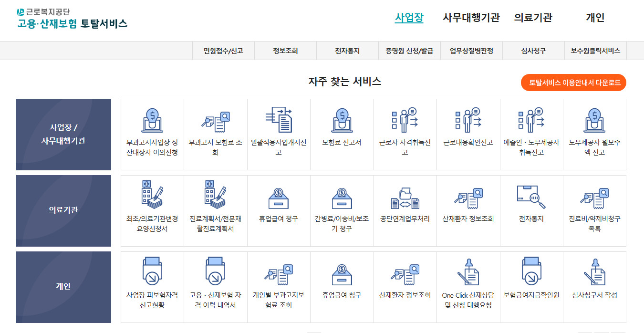Open the 정보조회 menu
The width and height of the screenshot is (644, 333).
click(285, 51)
